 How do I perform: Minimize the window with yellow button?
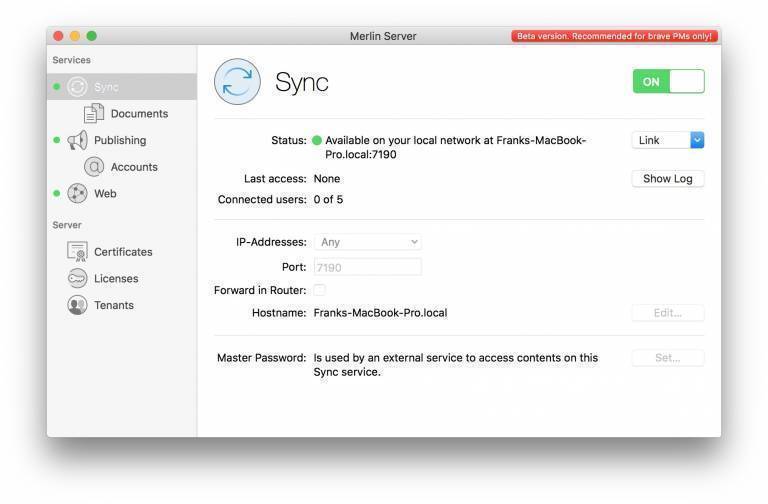(x=75, y=36)
